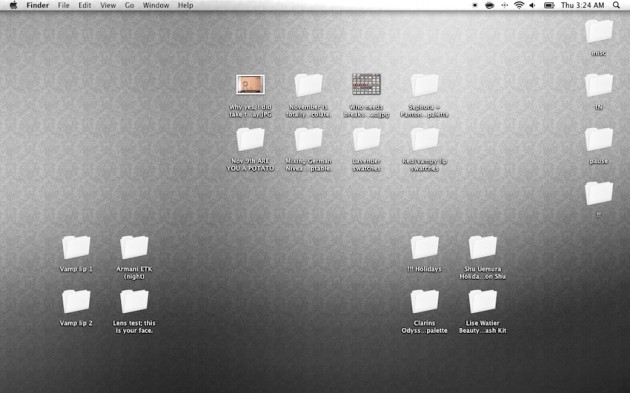The width and height of the screenshot is (630, 393).
Task: Open the Finder application menu
Action: 37,5
